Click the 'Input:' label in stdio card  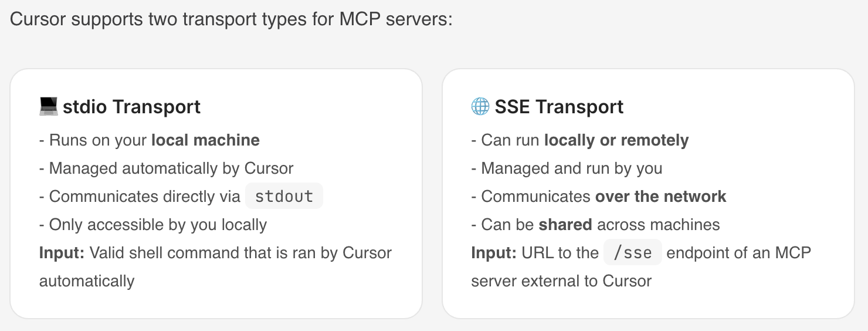pos(62,253)
